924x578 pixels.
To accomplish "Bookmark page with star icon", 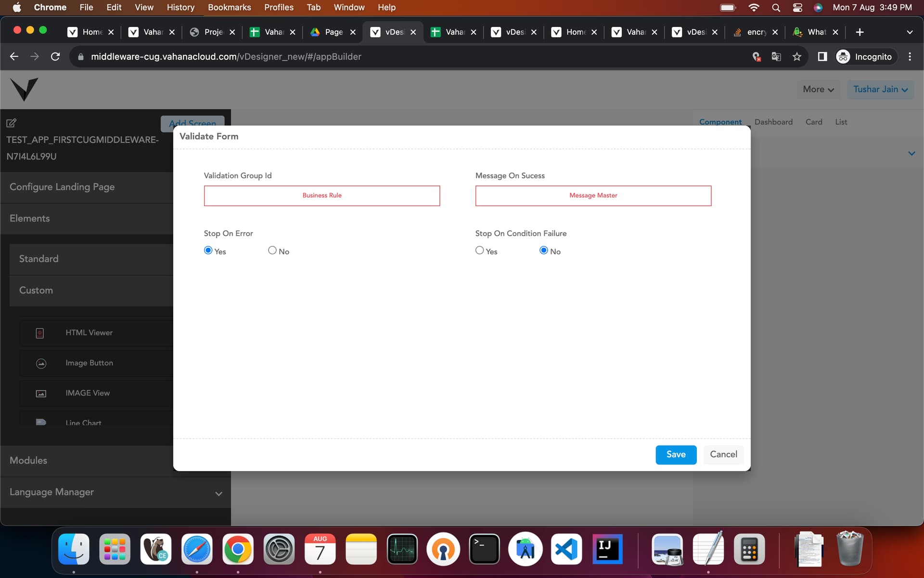I will (797, 57).
